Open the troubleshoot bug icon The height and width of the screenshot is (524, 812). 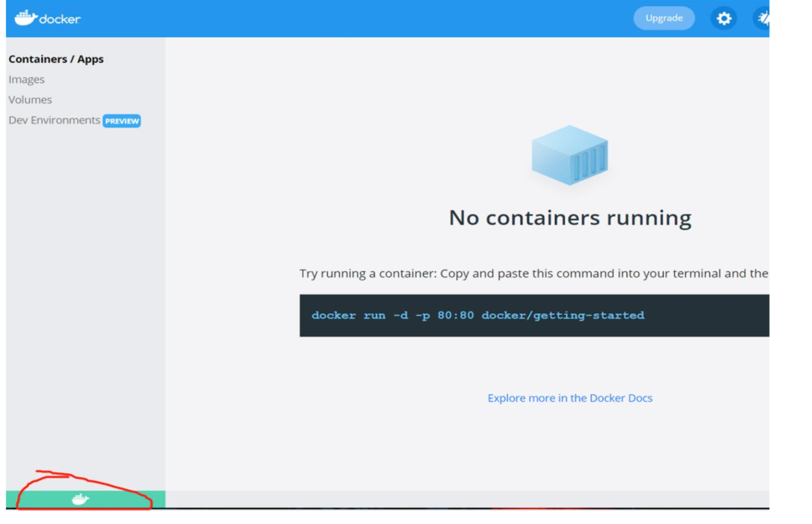point(761,18)
